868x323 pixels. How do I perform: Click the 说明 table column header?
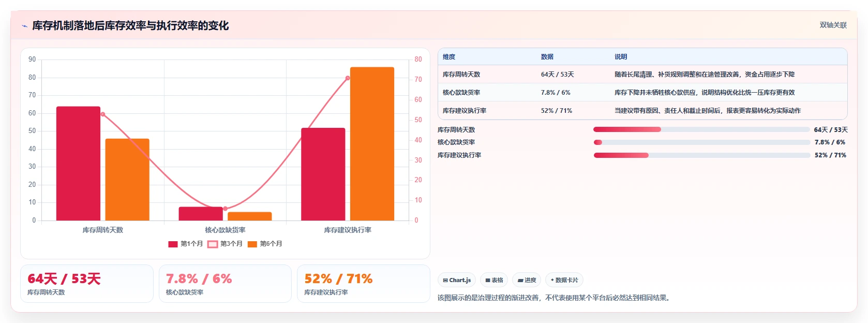(x=621, y=57)
